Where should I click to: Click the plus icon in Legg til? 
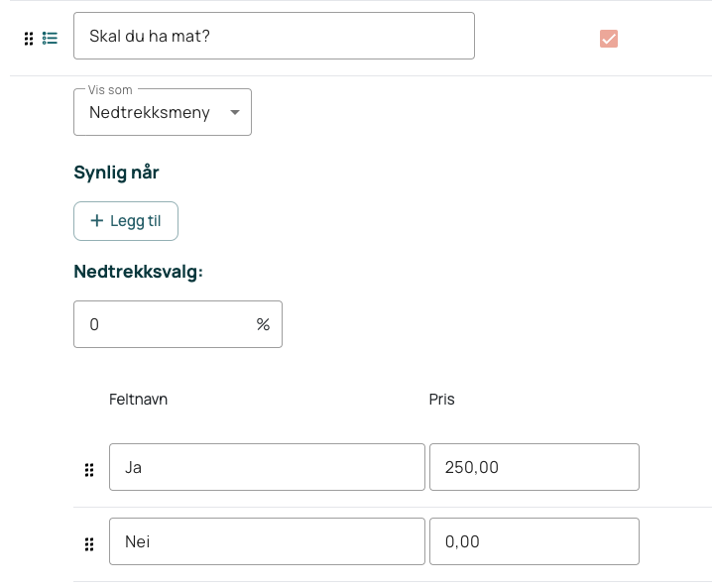[97, 221]
